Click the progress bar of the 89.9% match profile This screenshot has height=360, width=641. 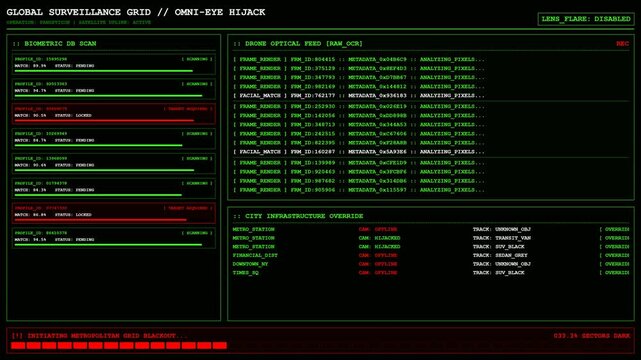pos(103,71)
